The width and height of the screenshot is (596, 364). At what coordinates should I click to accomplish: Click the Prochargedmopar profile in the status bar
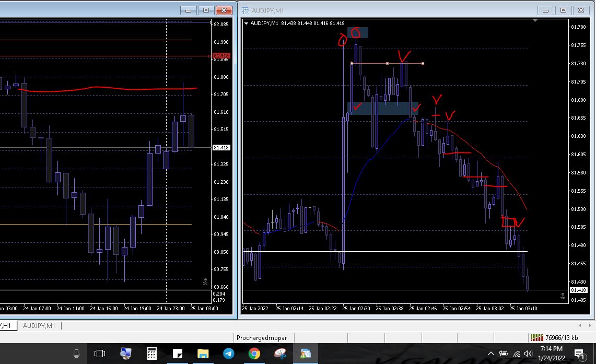tap(262, 338)
